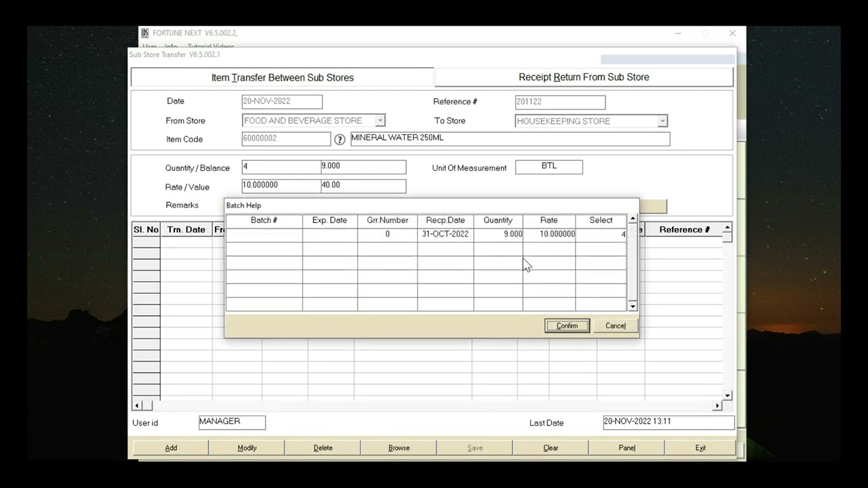Click the Add button
This screenshot has width=868, height=488.
(x=171, y=447)
